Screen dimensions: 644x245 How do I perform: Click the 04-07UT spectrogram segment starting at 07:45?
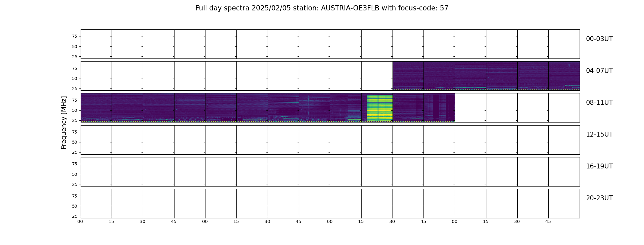[x=564, y=76]
